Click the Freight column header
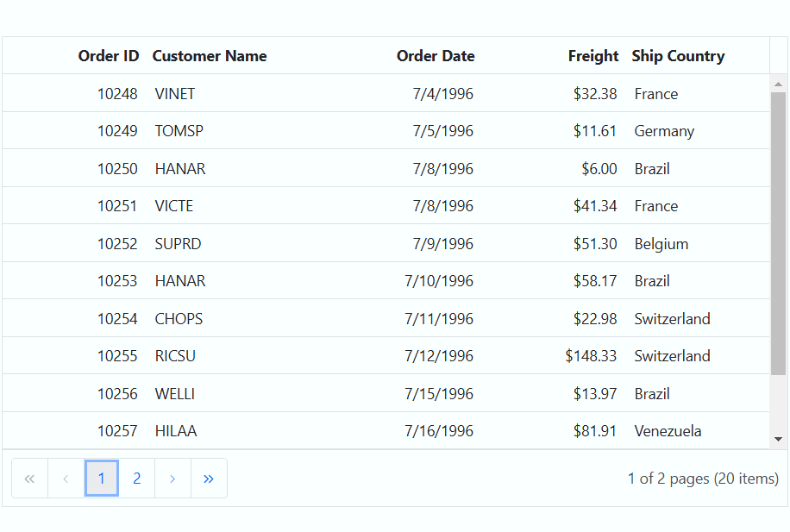This screenshot has width=790, height=532. coord(593,55)
